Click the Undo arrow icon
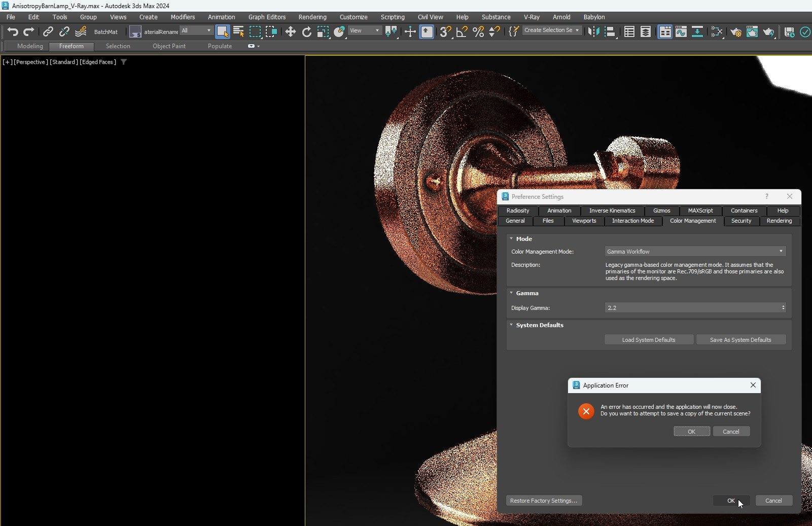This screenshot has width=812, height=526. [13, 31]
